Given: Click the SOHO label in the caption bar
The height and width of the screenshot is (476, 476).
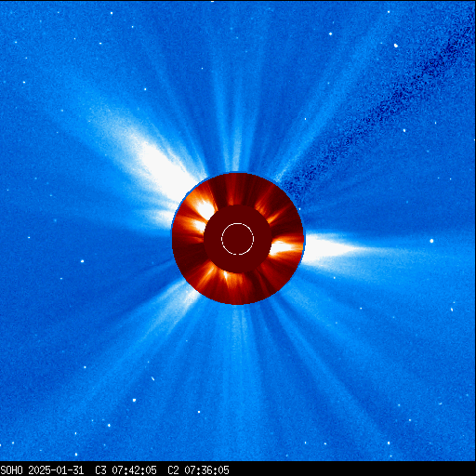Looking at the screenshot, I should tap(12, 470).
